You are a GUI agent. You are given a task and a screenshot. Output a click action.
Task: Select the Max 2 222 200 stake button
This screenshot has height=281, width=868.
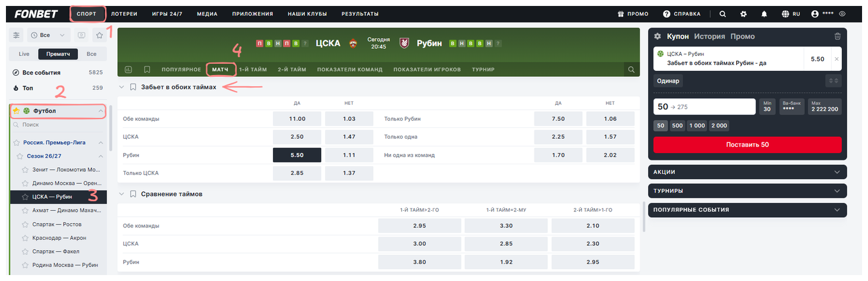pyautogui.click(x=824, y=107)
